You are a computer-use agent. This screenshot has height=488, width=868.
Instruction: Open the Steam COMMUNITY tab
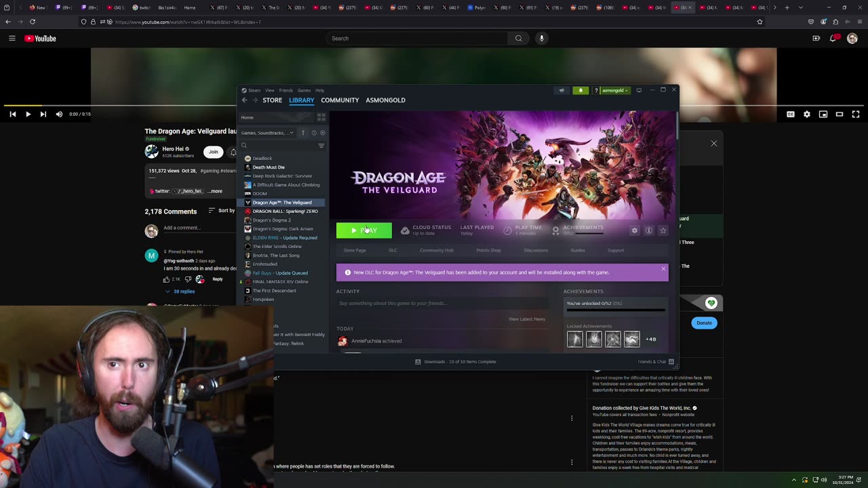pyautogui.click(x=340, y=100)
